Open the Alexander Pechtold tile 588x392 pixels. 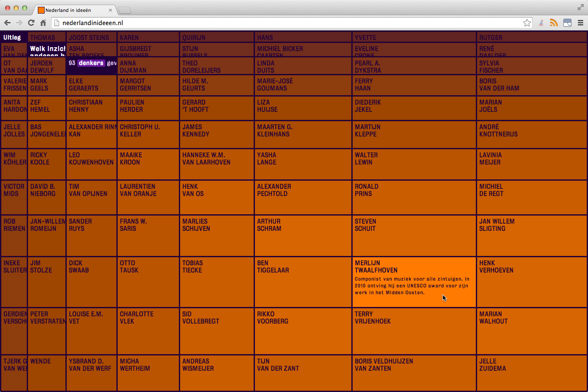[302, 197]
